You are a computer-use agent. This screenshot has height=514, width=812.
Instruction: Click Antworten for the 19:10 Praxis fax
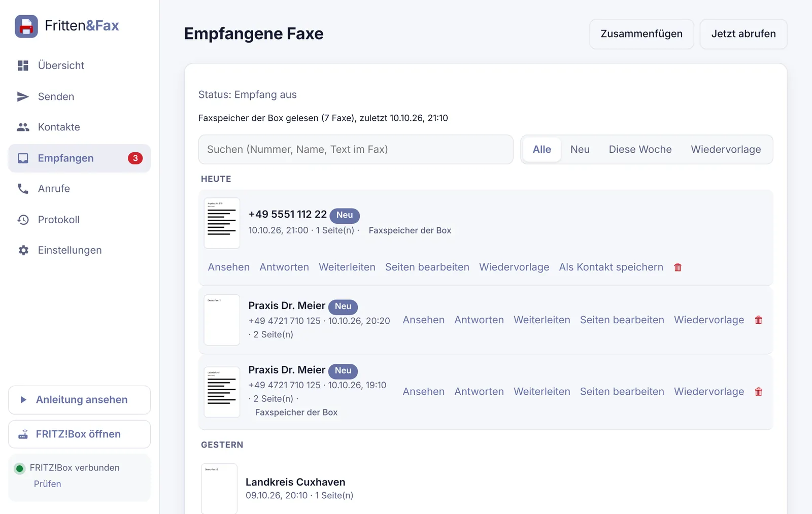click(x=479, y=392)
